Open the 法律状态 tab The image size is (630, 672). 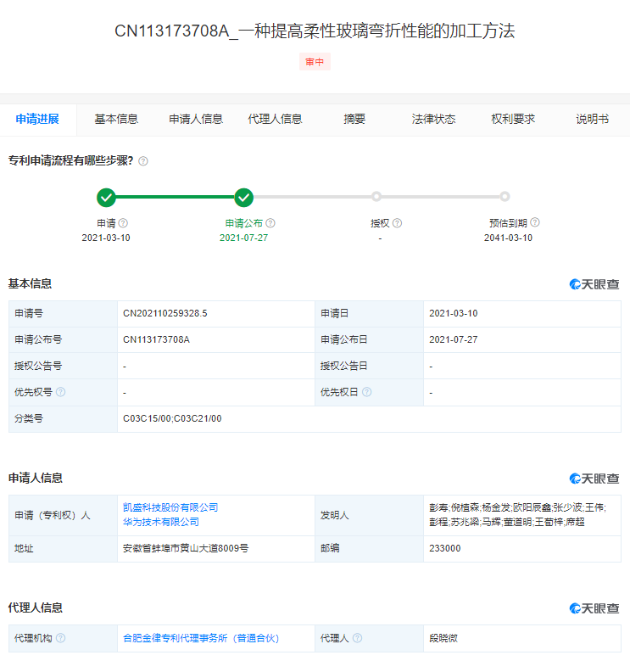[433, 120]
